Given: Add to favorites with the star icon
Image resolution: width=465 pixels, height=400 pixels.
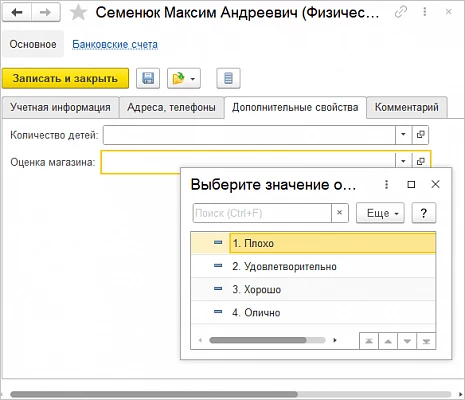Looking at the screenshot, I should click(x=78, y=13).
